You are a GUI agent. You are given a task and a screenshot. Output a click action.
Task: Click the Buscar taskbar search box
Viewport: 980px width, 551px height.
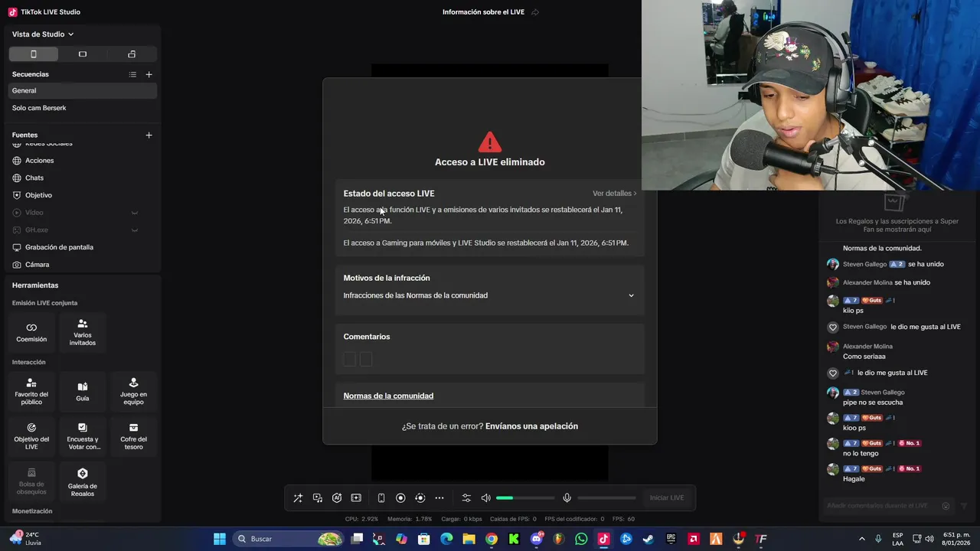click(x=288, y=539)
